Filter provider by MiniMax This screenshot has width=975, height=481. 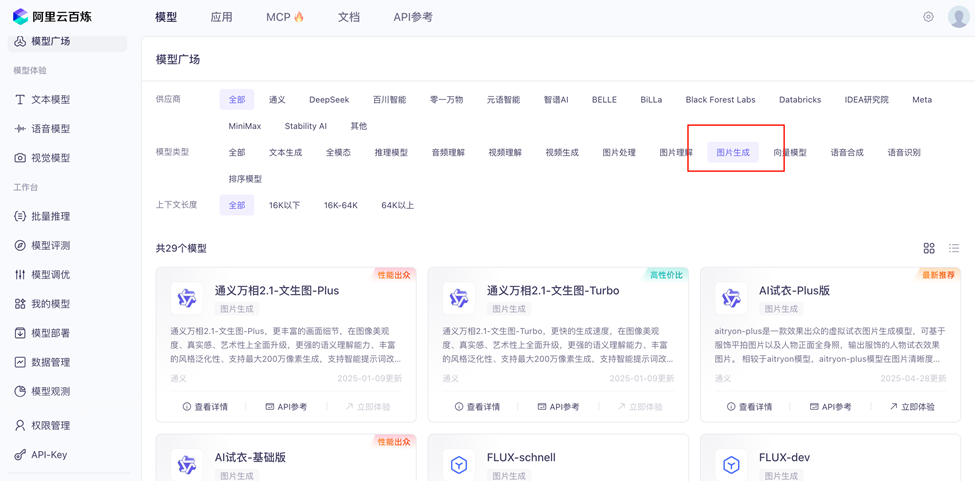(x=245, y=126)
